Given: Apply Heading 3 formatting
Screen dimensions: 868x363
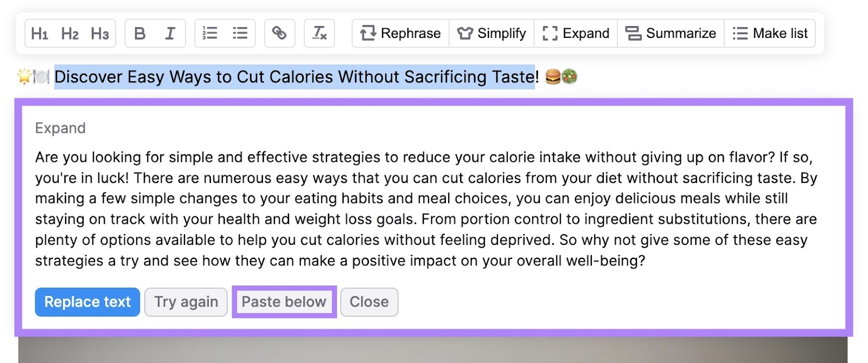Looking at the screenshot, I should 100,34.
